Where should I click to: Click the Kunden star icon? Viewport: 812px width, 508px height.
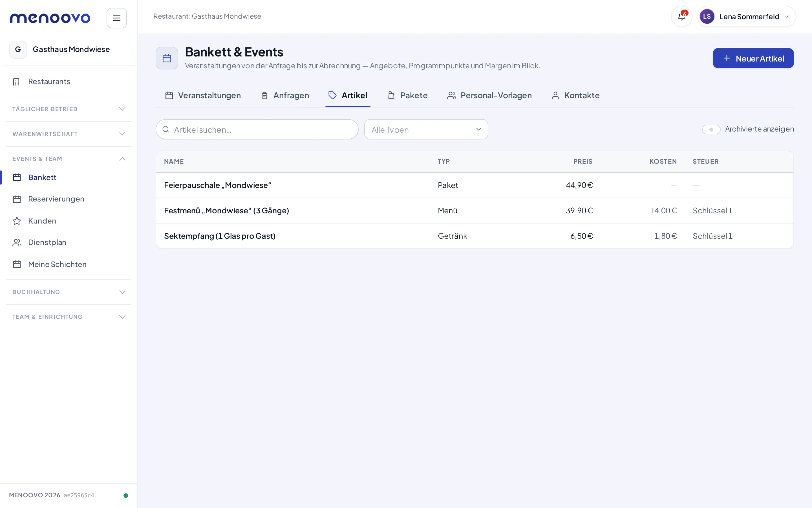point(17,221)
